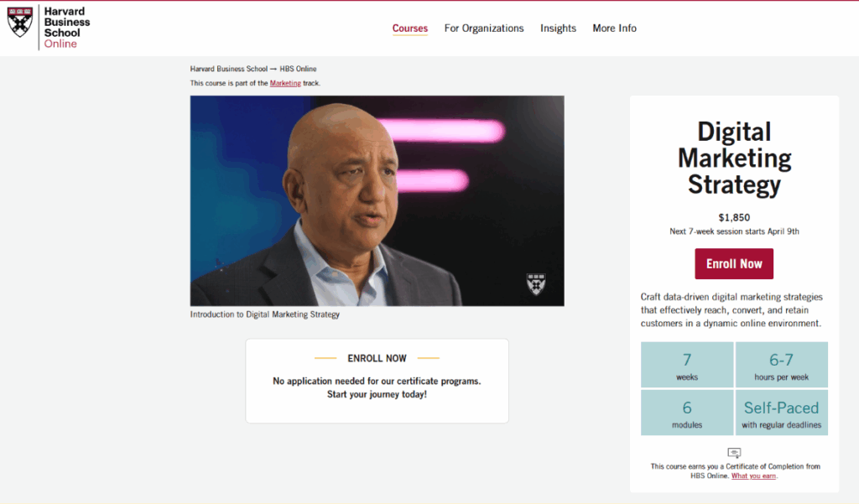The image size is (859, 504).
Task: Click the Self-Paced info tile
Action: (781, 413)
